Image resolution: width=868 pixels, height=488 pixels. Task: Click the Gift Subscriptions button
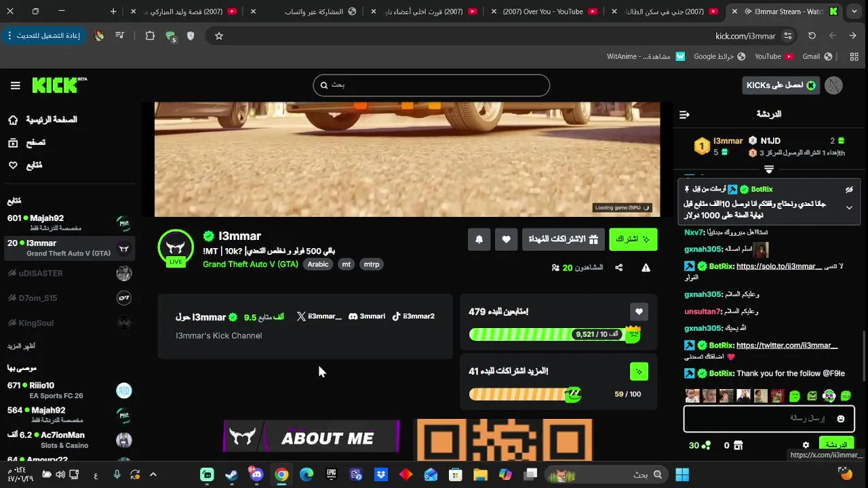coord(563,239)
